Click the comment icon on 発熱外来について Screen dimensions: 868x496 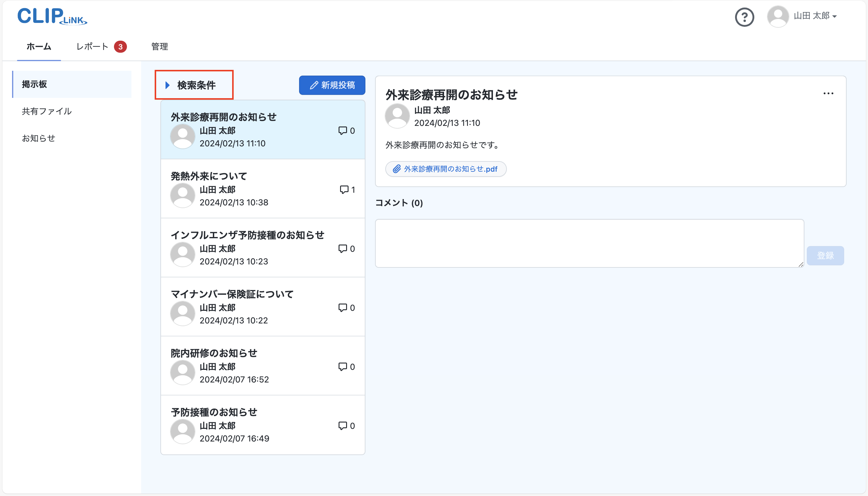[344, 189]
